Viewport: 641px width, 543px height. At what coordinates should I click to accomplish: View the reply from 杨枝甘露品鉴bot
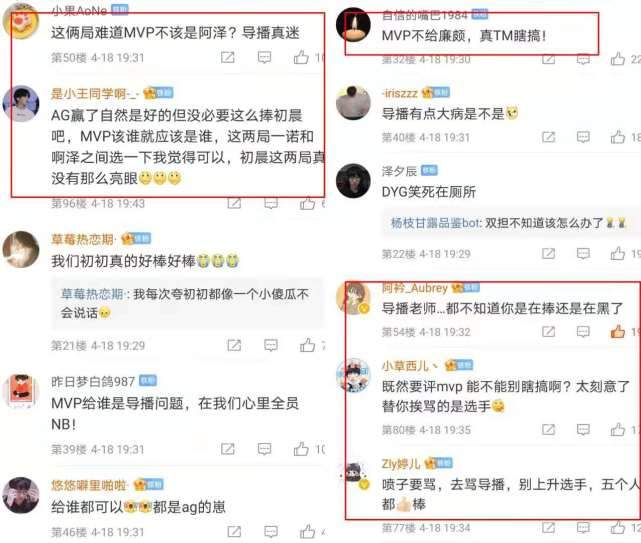click(x=509, y=223)
